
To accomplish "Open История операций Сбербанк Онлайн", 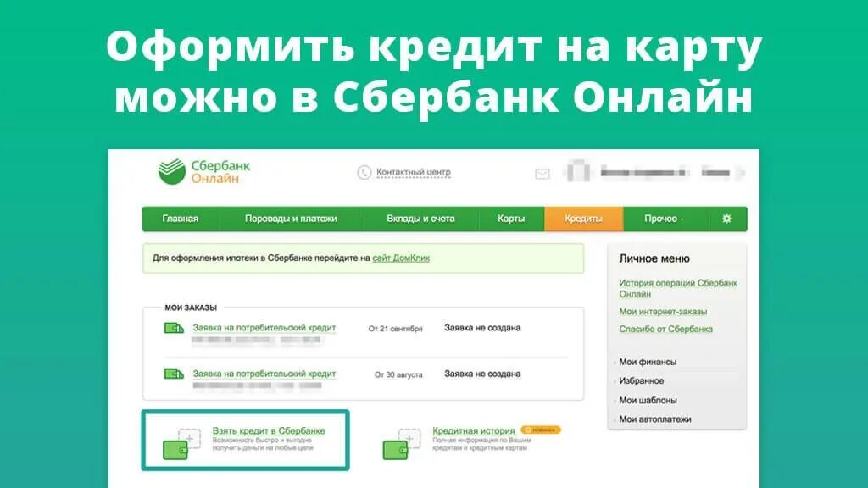I will tap(678, 288).
